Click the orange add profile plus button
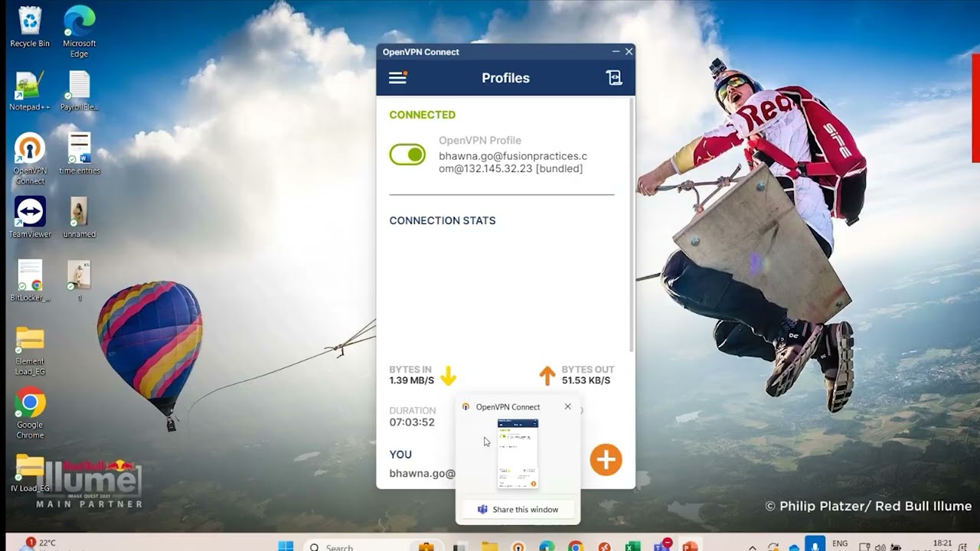Screen dimensions: 980x551 tap(606, 460)
